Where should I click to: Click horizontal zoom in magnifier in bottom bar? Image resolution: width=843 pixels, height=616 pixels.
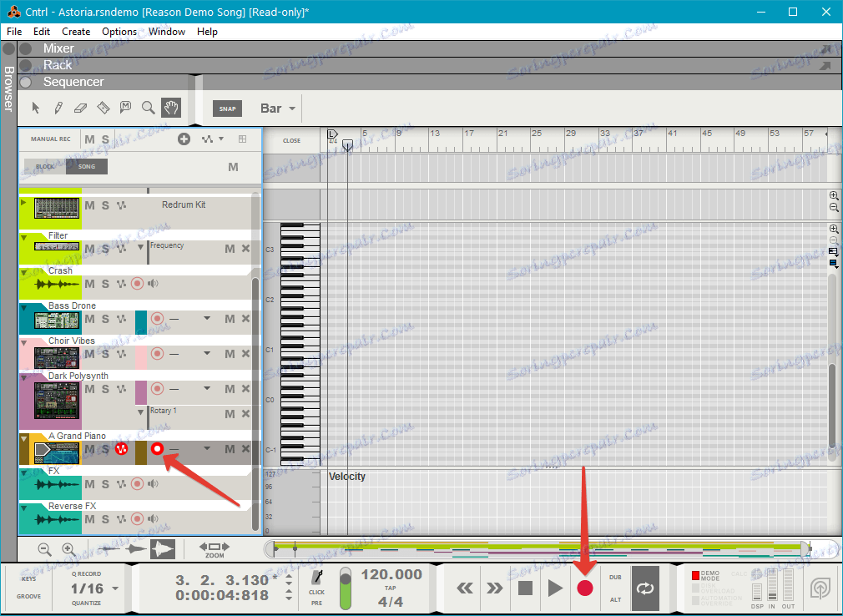click(x=68, y=549)
